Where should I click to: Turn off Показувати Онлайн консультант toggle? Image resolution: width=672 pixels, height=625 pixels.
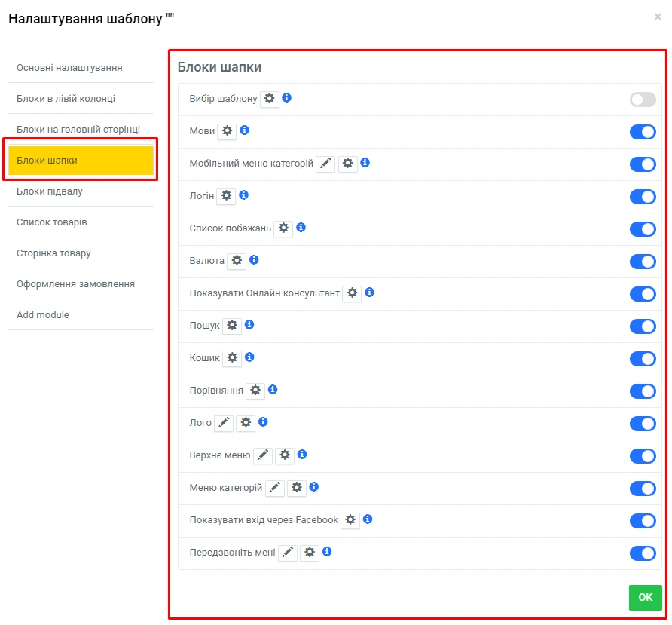click(643, 294)
